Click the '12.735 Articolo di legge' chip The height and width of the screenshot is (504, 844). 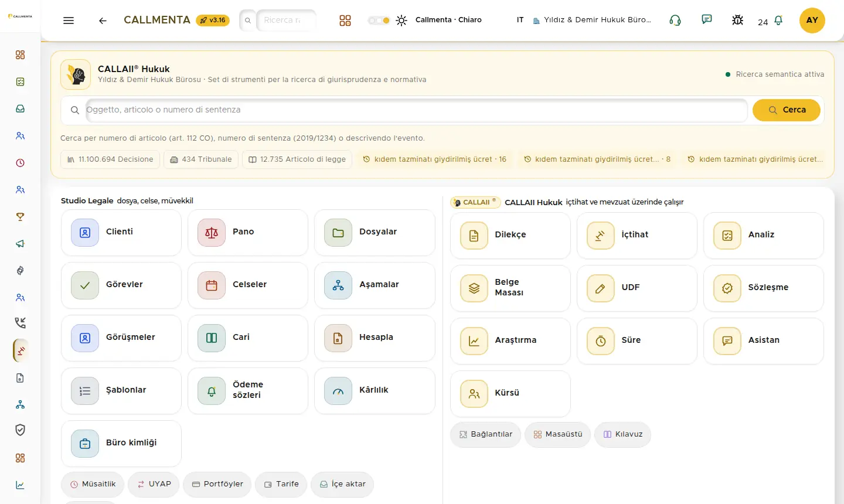tap(297, 159)
